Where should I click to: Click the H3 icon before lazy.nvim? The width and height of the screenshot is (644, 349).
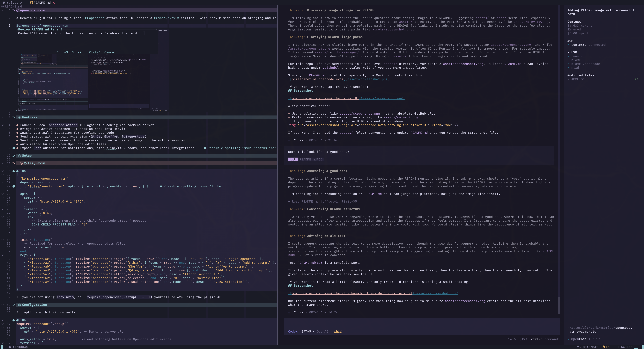[22, 163]
